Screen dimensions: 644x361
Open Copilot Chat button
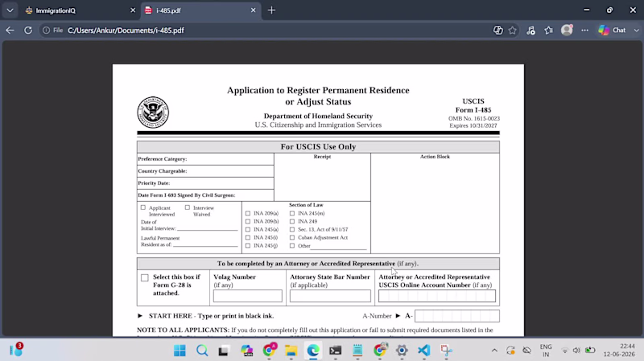pyautogui.click(x=612, y=31)
